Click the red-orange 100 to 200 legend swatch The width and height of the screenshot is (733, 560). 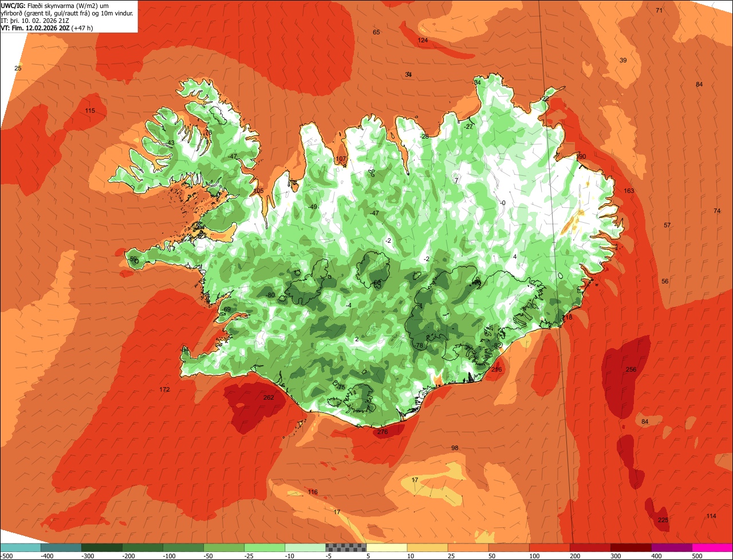point(549,547)
